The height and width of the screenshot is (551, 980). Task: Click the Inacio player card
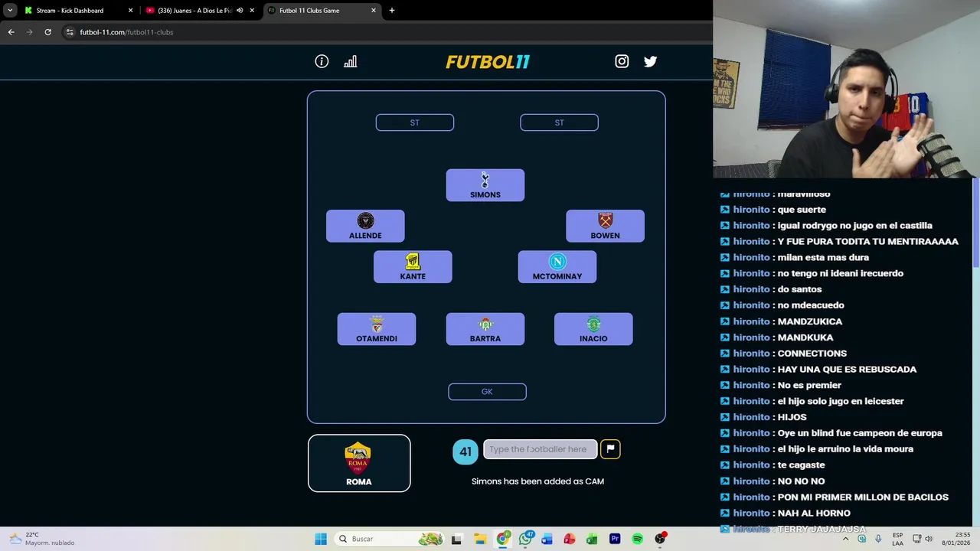[x=593, y=329]
